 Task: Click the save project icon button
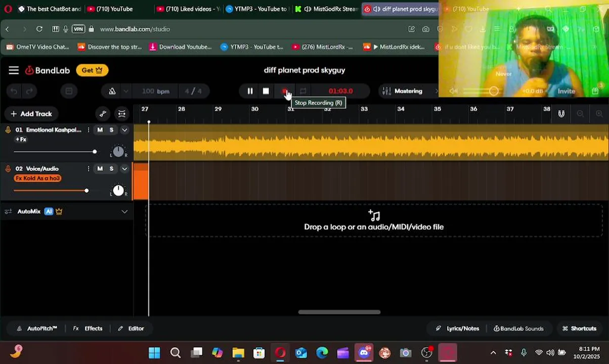pyautogui.click(x=69, y=91)
